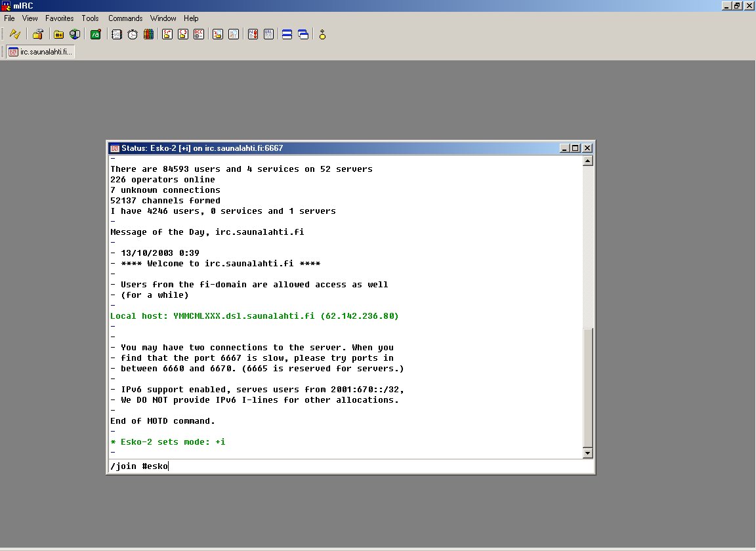This screenshot has height=551, width=756.
Task: Select the irc.saunalahti.fi switchbar button
Action: [x=41, y=52]
